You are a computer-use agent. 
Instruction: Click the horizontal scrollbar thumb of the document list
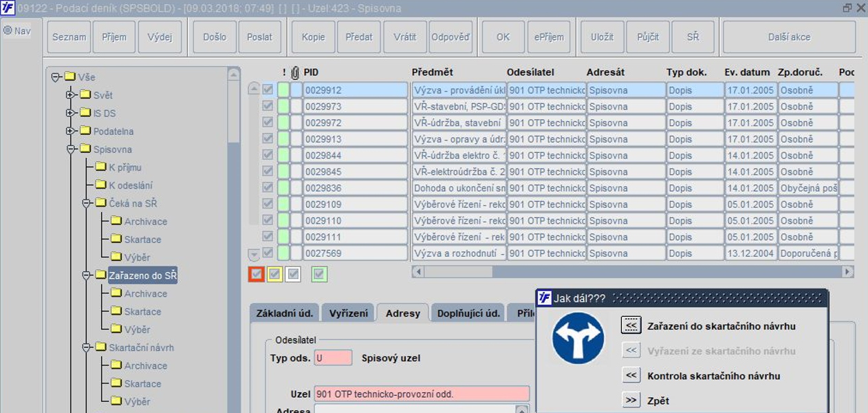click(x=457, y=272)
